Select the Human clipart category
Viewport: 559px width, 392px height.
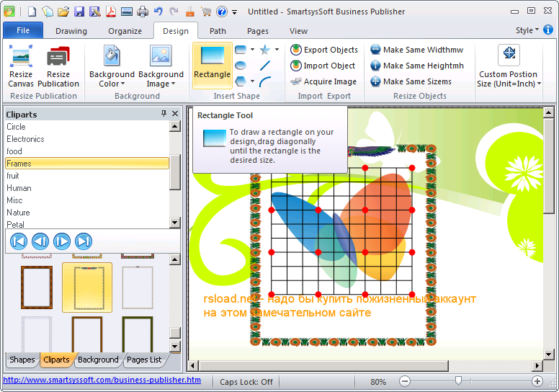(x=87, y=188)
